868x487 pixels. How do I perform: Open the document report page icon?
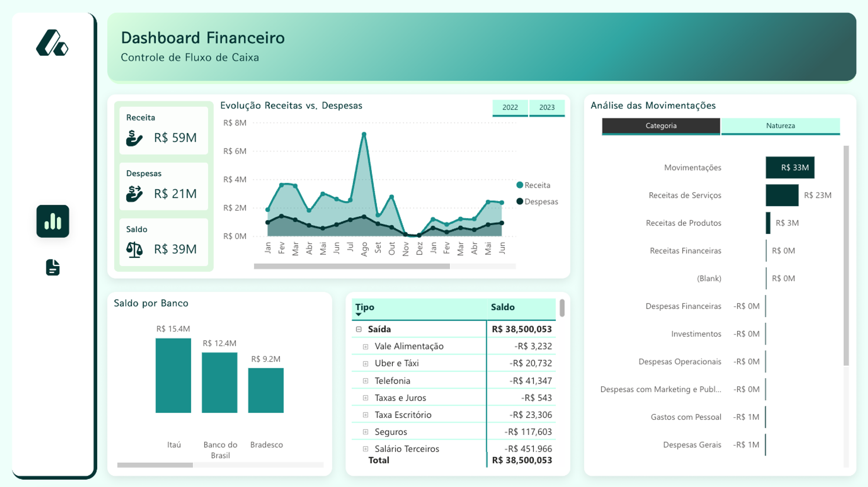53,267
